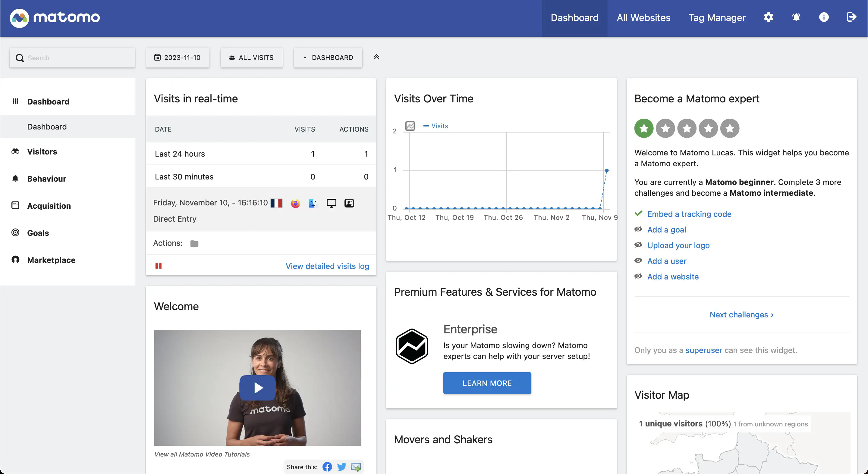Click the LEARN MORE button
868x474 pixels.
pyautogui.click(x=487, y=383)
